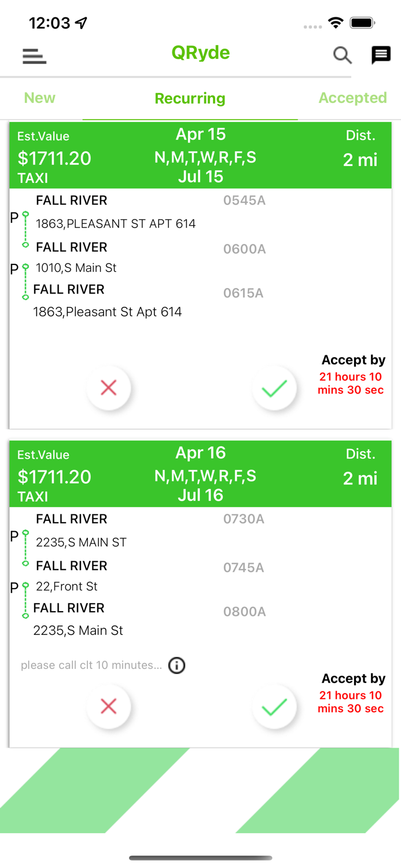Image resolution: width=401 pixels, height=868 pixels.
Task: Expand the Apr 15 trip card header
Action: [x=200, y=155]
